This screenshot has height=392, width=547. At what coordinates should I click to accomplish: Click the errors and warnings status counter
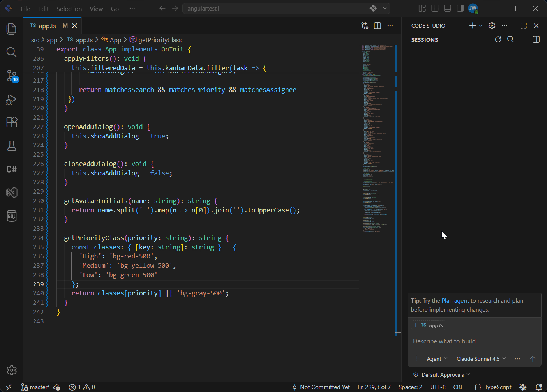(82, 387)
